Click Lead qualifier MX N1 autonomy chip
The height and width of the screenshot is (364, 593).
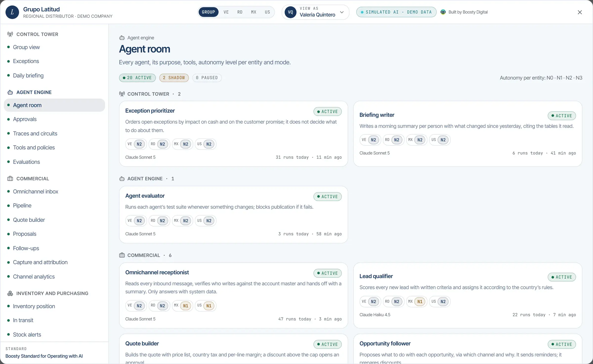417,302
